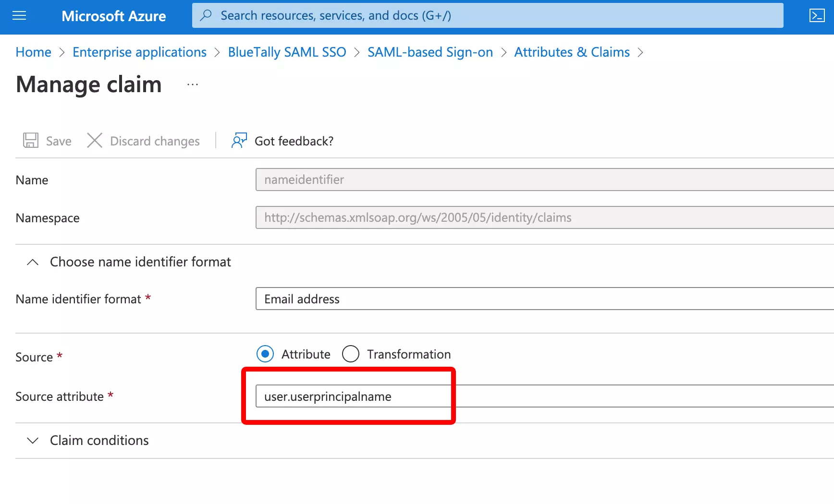834x504 pixels.
Task: Click the Got feedback? link
Action: coord(294,141)
